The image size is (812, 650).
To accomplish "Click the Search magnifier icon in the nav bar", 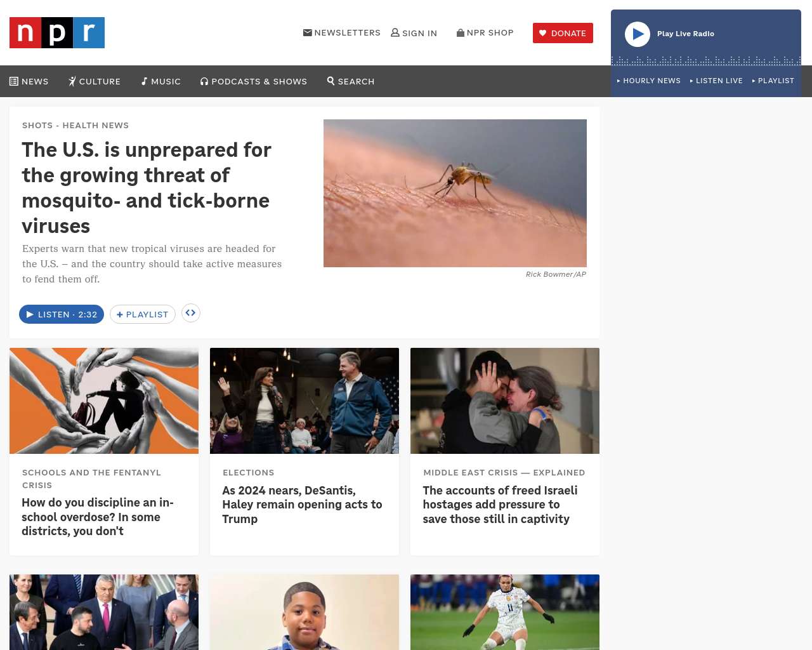I will 331,81.
